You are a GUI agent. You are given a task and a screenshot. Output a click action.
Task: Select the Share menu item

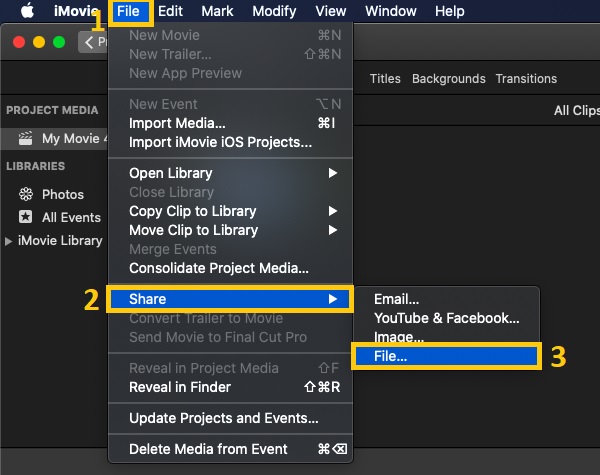(x=230, y=299)
